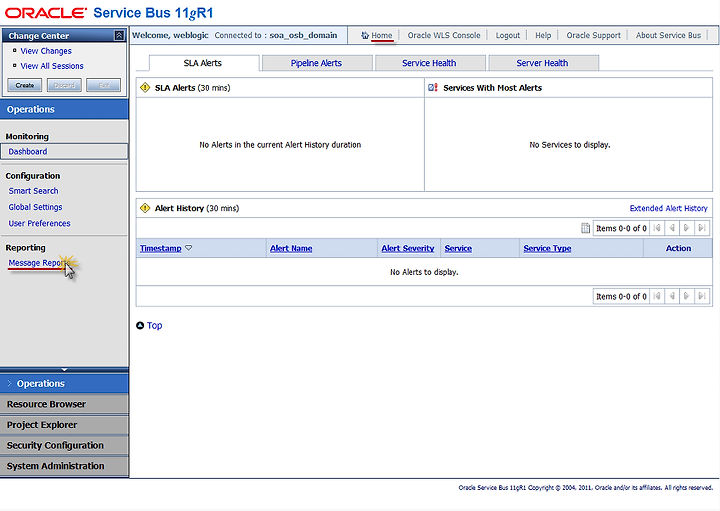Click the SLA Alerts warning icon
The height and width of the screenshot is (511, 720).
coord(145,88)
